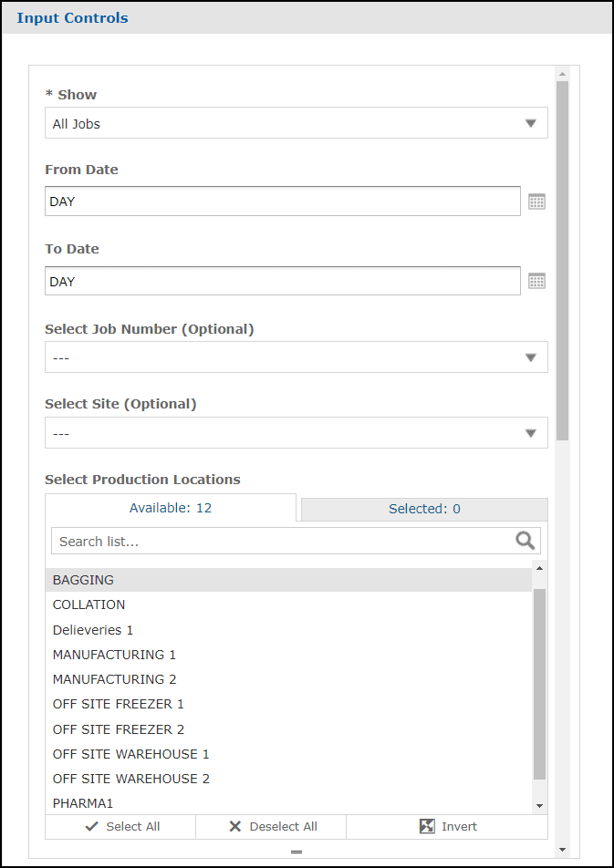
Task: Click the locations list scroll down arrow
Action: pos(539,806)
